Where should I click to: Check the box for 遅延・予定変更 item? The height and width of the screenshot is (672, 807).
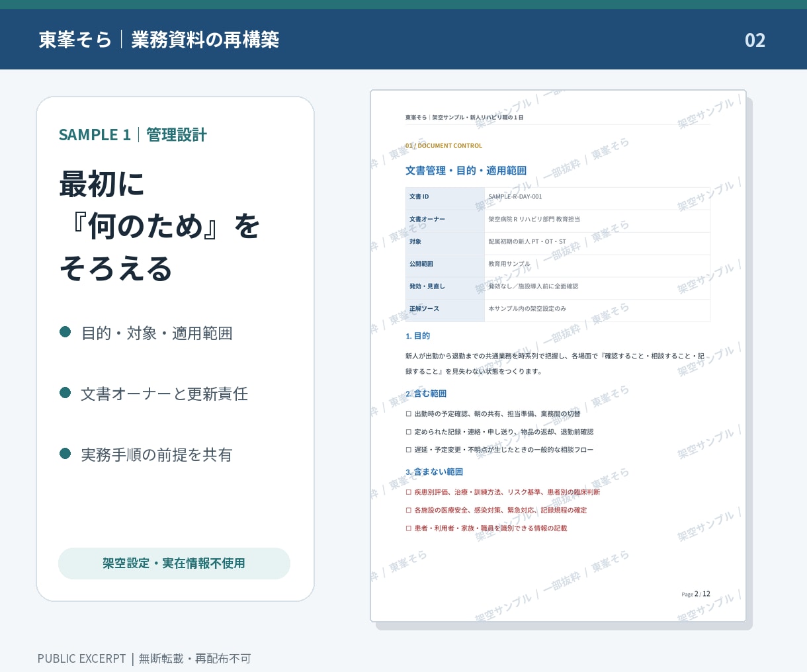409,450
